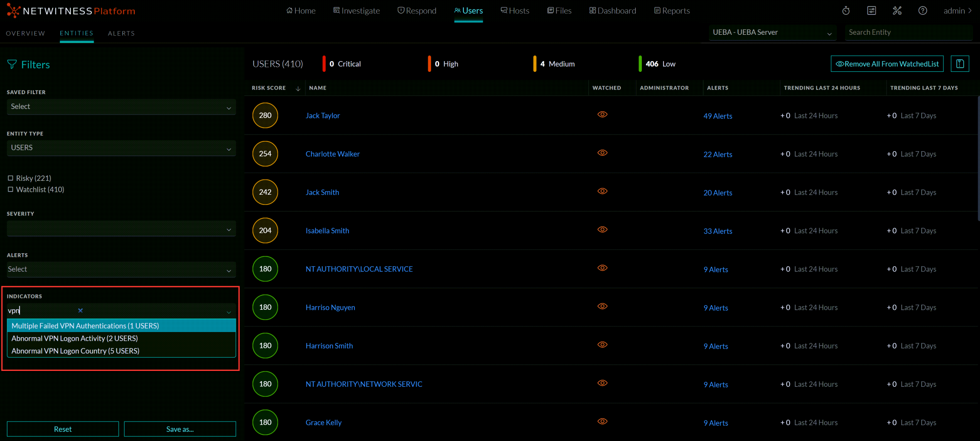Open the jobs notification panel icon
The height and width of the screenshot is (441, 980).
click(872, 10)
